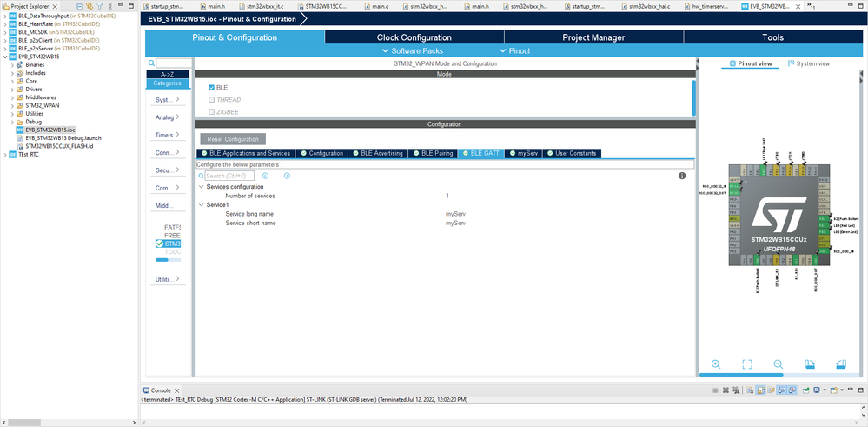Expand the Drivers folder
The height and width of the screenshot is (427, 868).
(x=13, y=90)
